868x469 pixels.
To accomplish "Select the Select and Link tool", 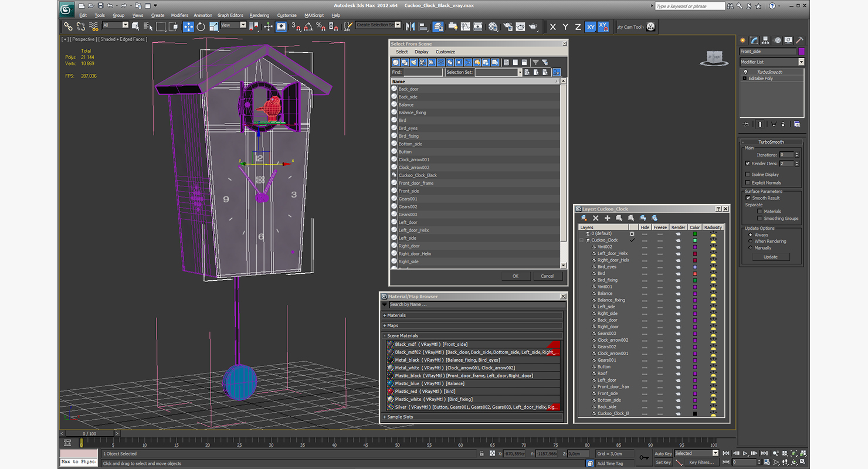I will [x=68, y=26].
